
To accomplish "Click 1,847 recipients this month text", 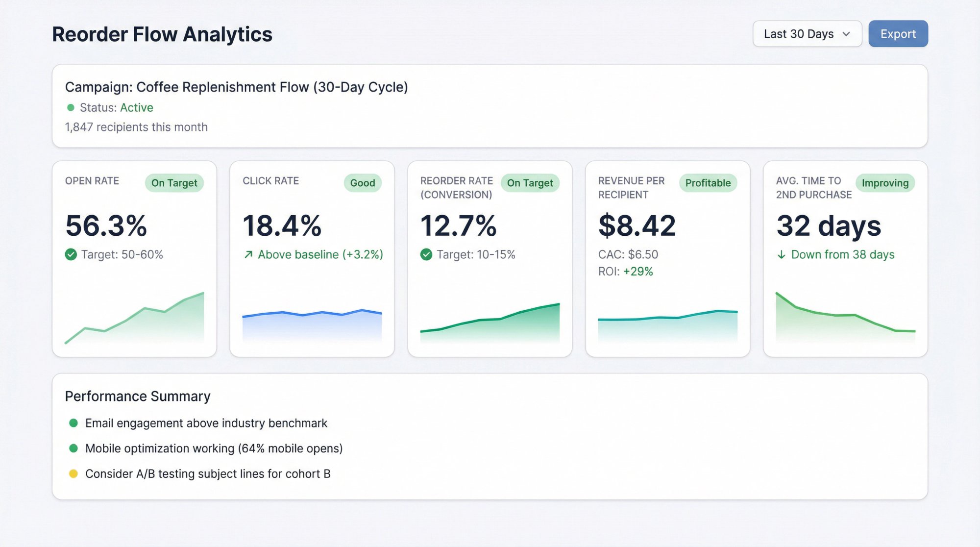I will coord(137,127).
